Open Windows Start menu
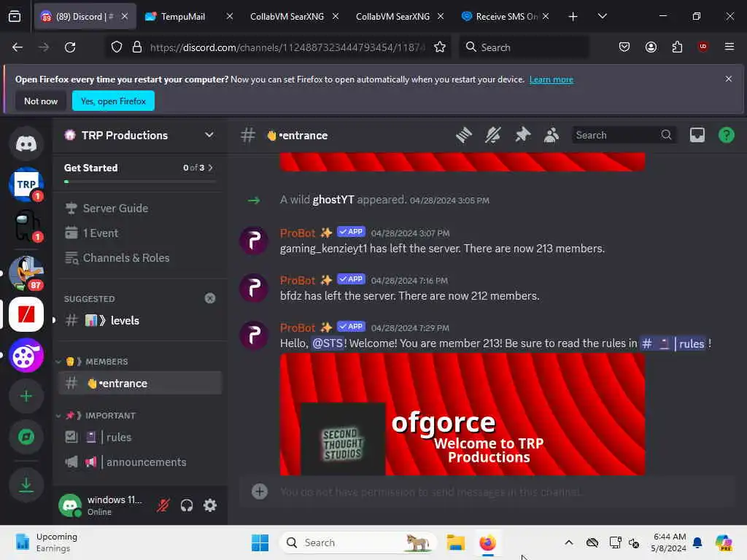The height and width of the screenshot is (560, 747). click(x=260, y=542)
